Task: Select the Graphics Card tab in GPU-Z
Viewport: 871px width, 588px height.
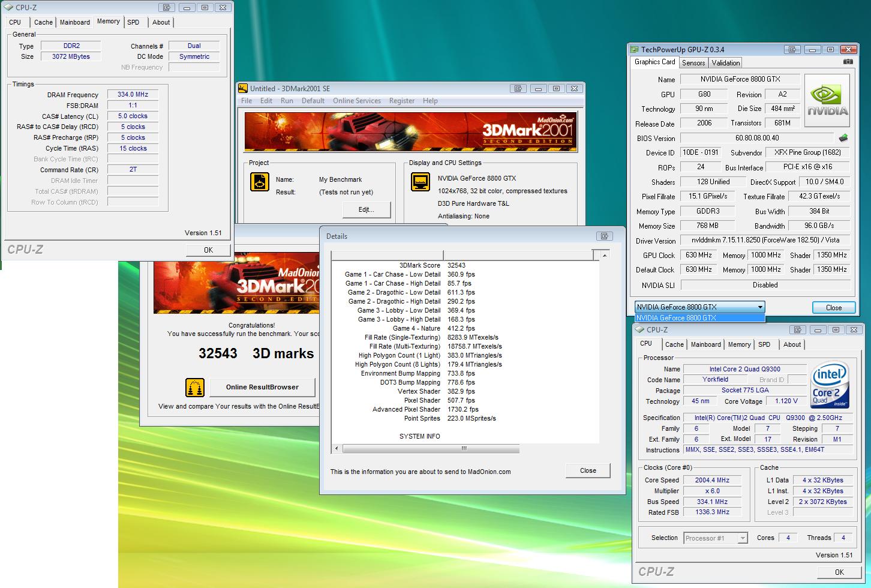Action: [654, 62]
